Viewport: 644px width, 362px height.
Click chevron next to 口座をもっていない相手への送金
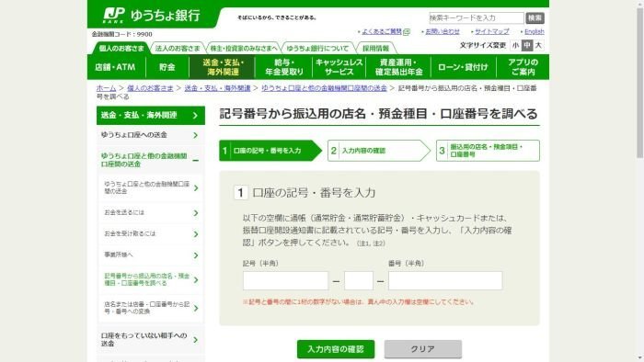(195, 340)
